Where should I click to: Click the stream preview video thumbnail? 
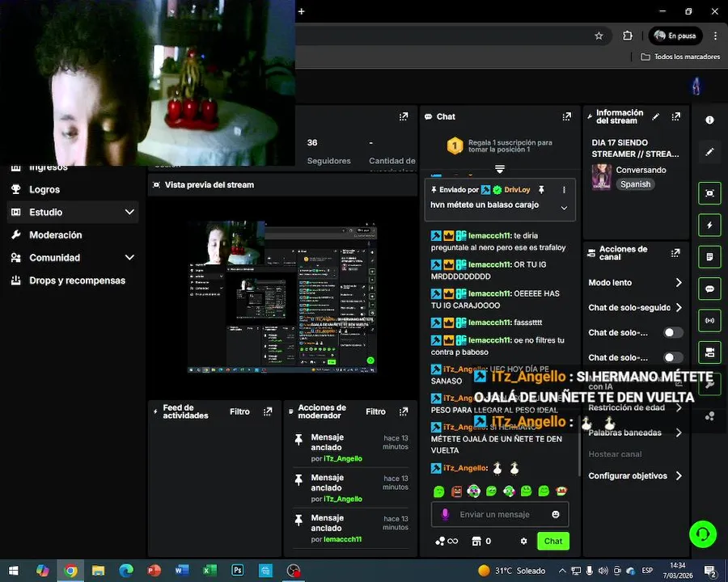coord(282,297)
